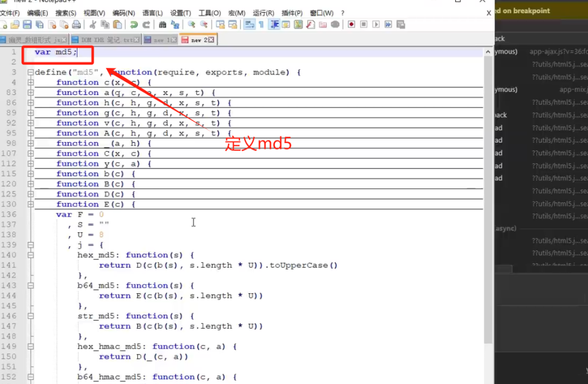Open the Replace dialog from the toolbar
The image size is (588, 384).
[x=175, y=25]
